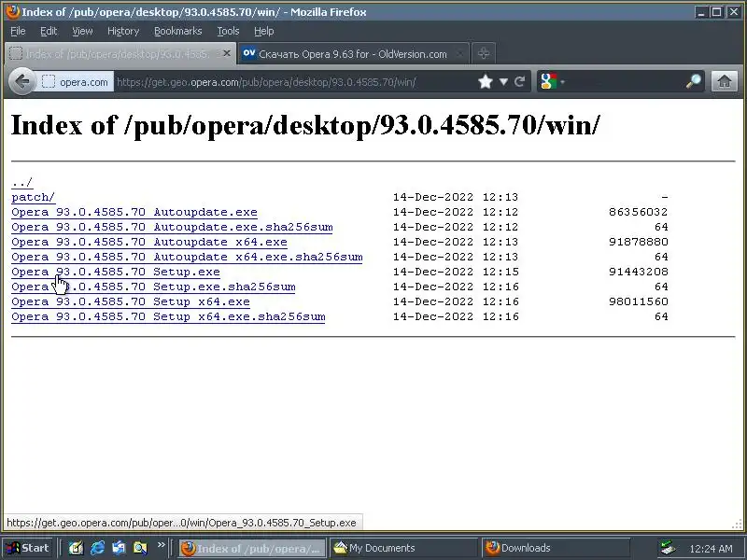Close the Index of /pub/opera tab

click(x=227, y=53)
